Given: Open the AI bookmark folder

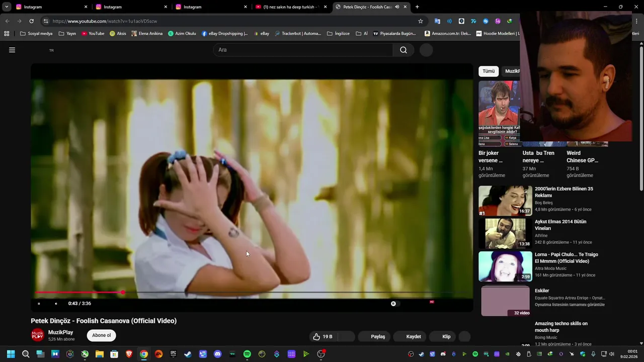Looking at the screenshot, I should tap(362, 34).
